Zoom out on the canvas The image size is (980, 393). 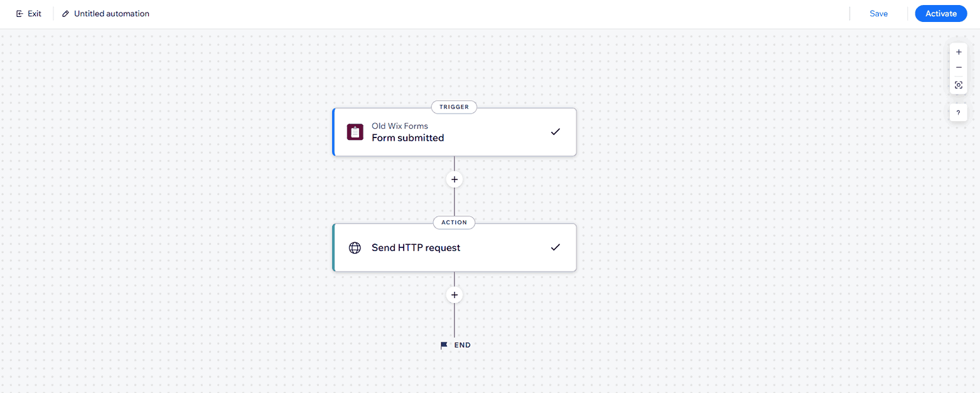pyautogui.click(x=958, y=68)
